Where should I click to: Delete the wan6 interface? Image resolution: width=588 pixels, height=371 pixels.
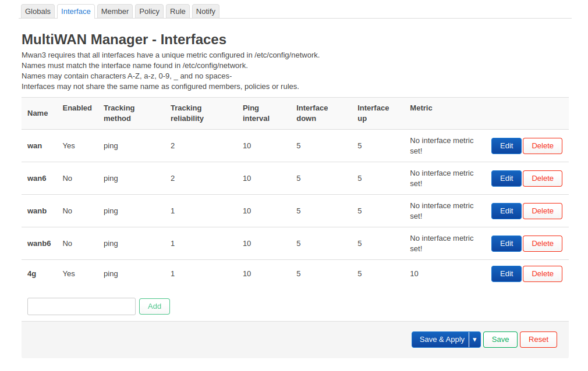pos(542,179)
